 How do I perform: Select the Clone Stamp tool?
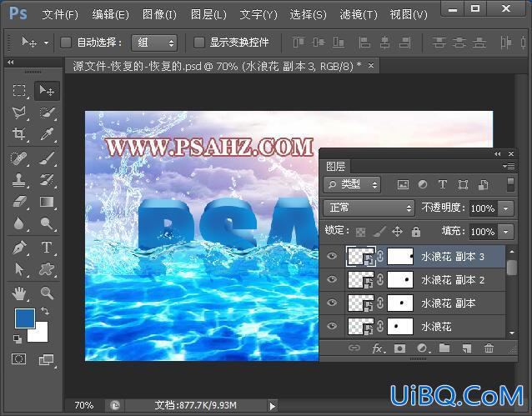19,180
